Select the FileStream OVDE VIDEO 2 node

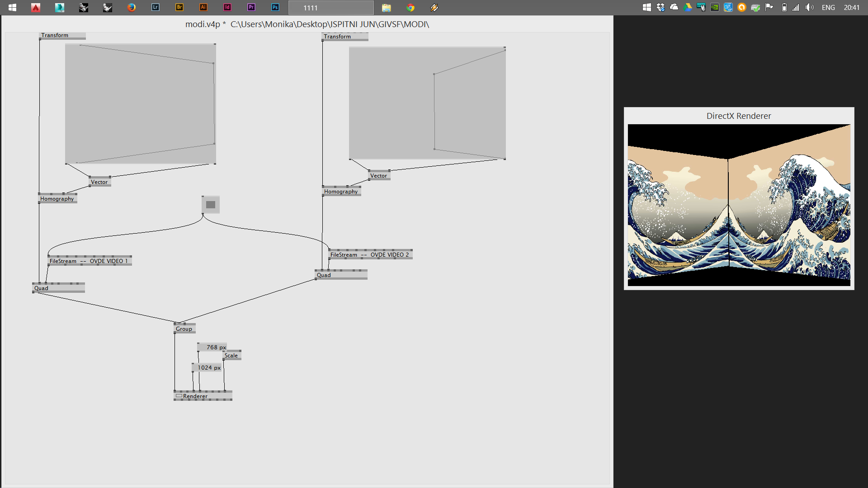point(371,255)
